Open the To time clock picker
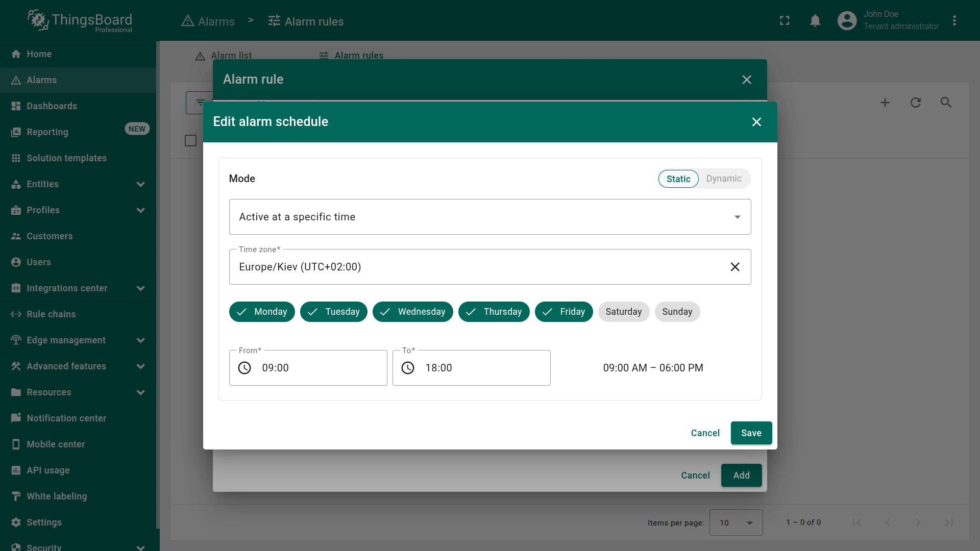The width and height of the screenshot is (980, 551). [x=408, y=368]
